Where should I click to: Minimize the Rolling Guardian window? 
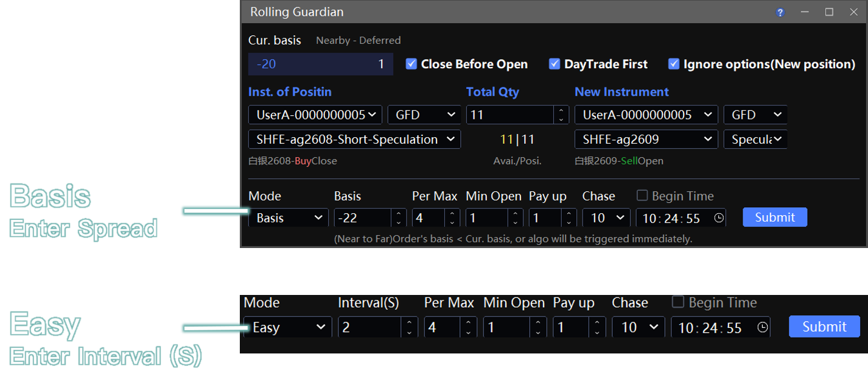point(805,12)
